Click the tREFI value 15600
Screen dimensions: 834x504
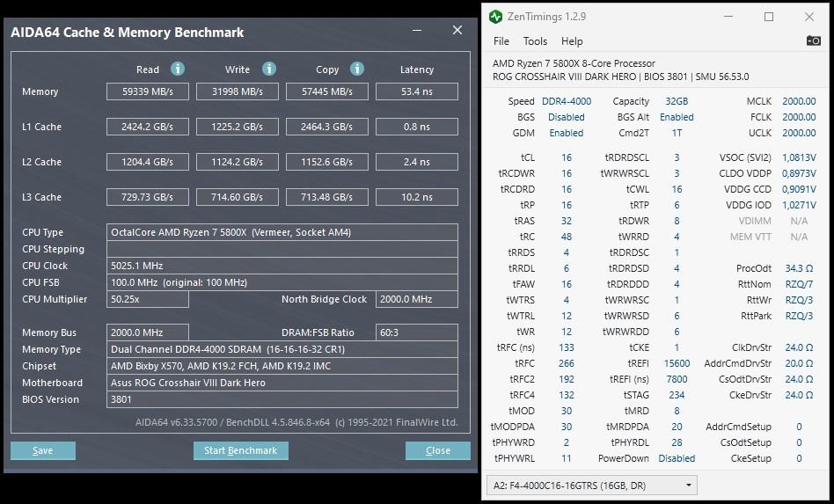(677, 363)
